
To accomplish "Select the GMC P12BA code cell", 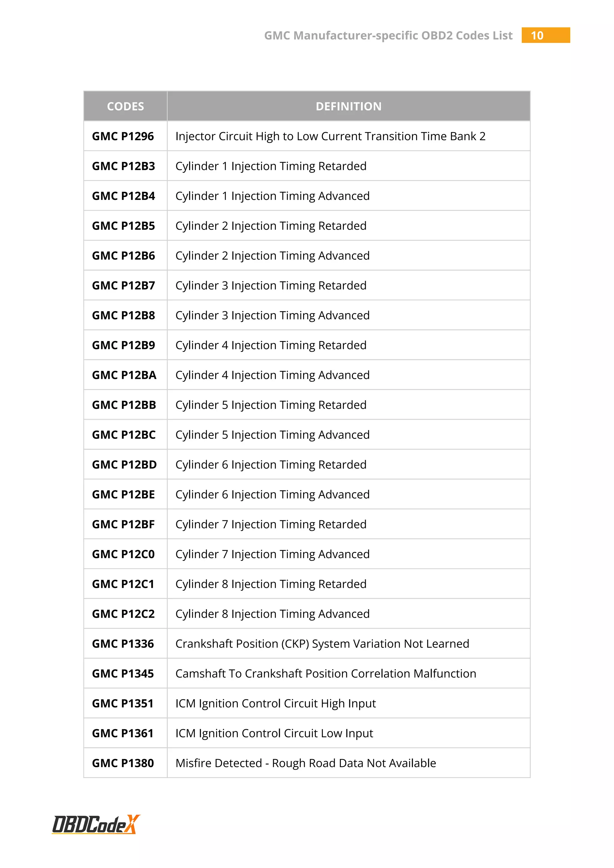I will [x=126, y=375].
